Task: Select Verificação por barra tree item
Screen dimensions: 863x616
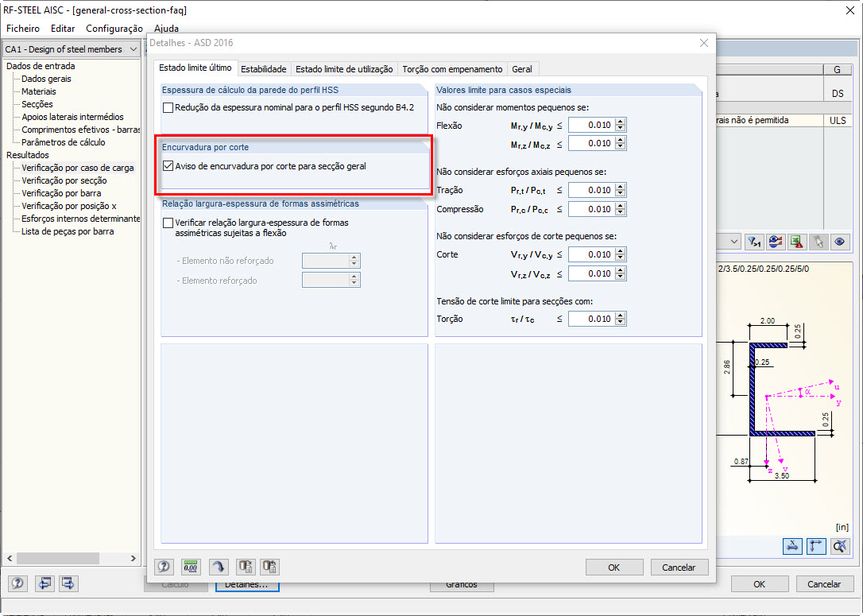Action: (61, 193)
